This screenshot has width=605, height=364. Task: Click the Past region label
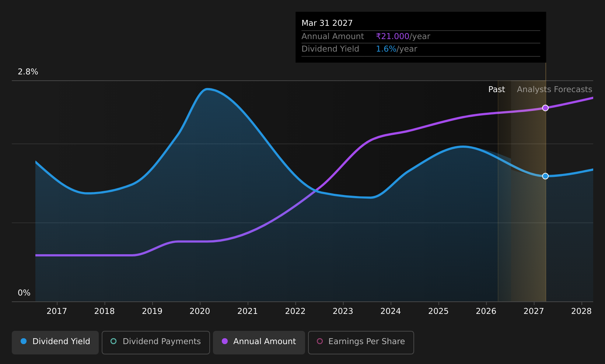click(x=497, y=90)
